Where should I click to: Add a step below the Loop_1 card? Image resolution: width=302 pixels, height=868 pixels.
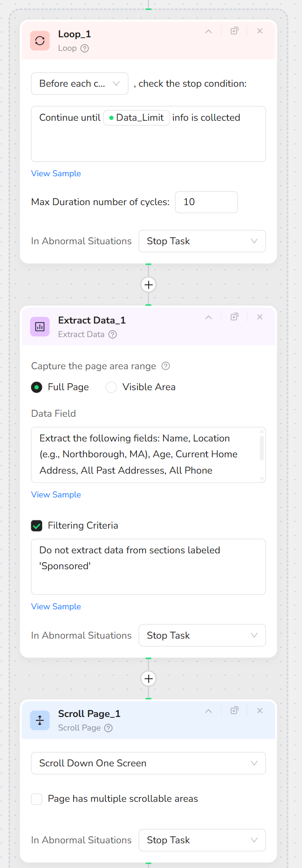pyautogui.click(x=148, y=285)
